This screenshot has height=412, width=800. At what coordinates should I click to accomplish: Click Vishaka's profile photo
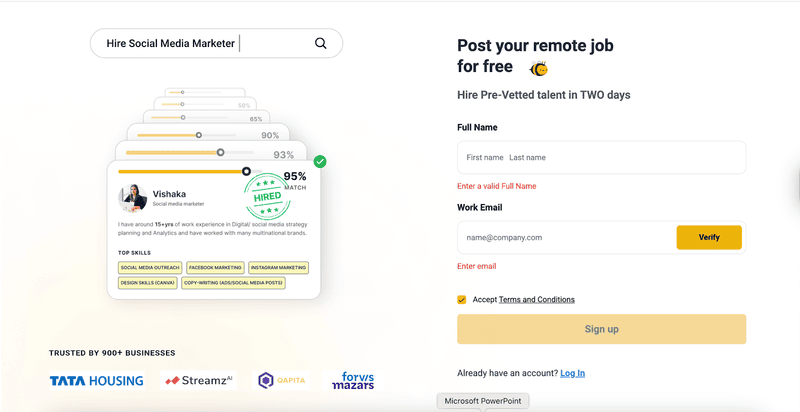pyautogui.click(x=134, y=197)
